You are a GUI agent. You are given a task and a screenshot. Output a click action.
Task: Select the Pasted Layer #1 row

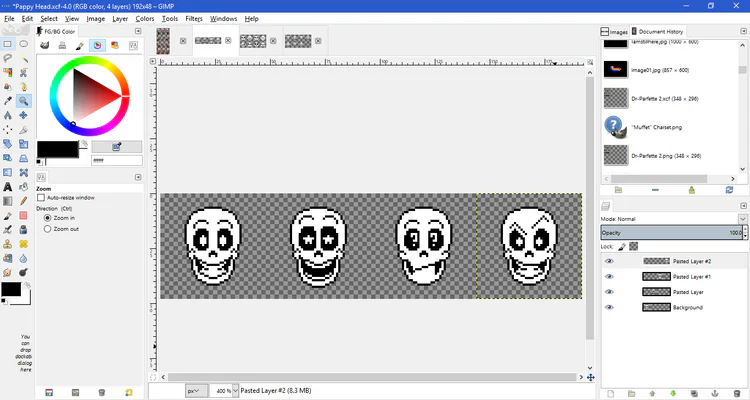(673, 277)
